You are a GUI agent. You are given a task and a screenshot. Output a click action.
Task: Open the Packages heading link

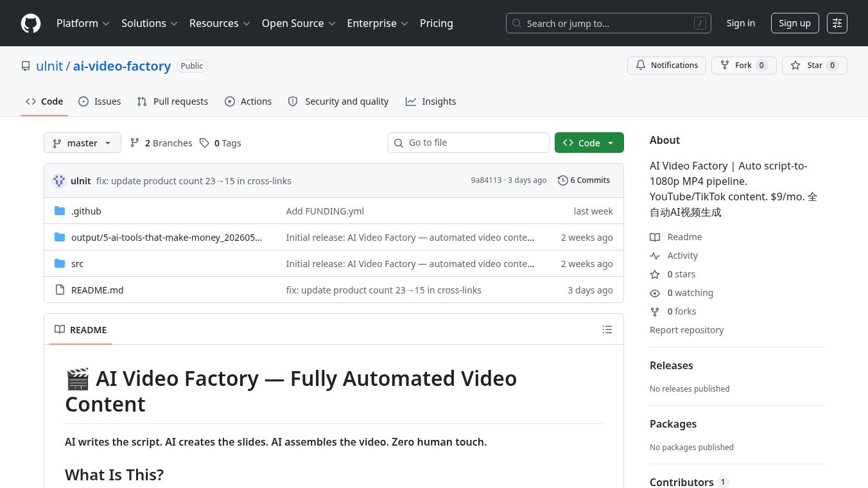[x=673, y=424]
